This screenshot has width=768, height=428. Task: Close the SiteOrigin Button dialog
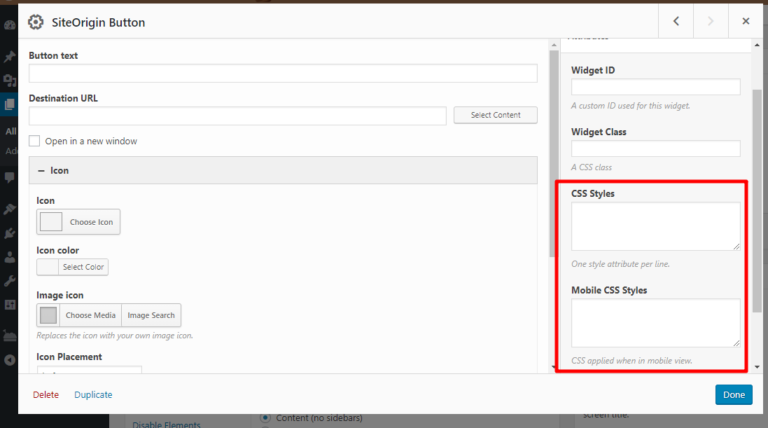(x=745, y=21)
